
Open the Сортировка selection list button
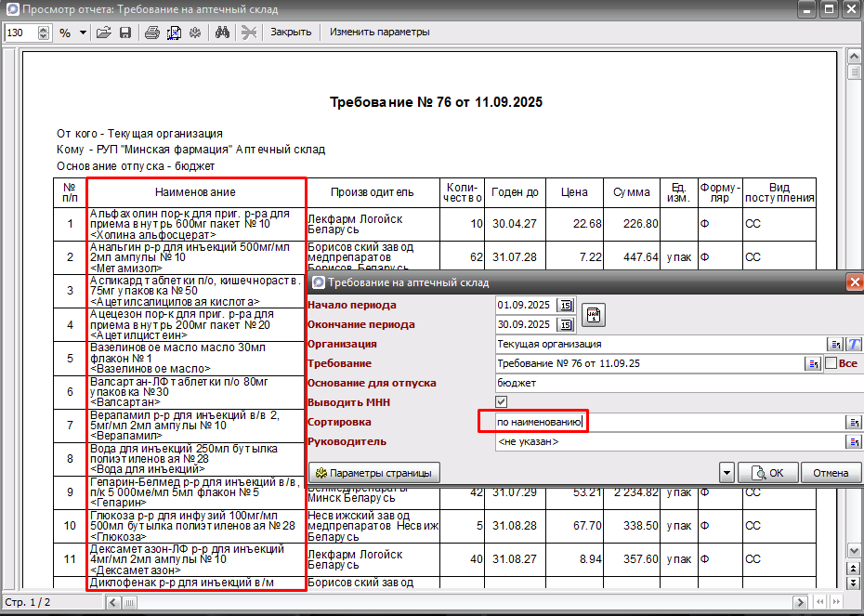pos(854,422)
